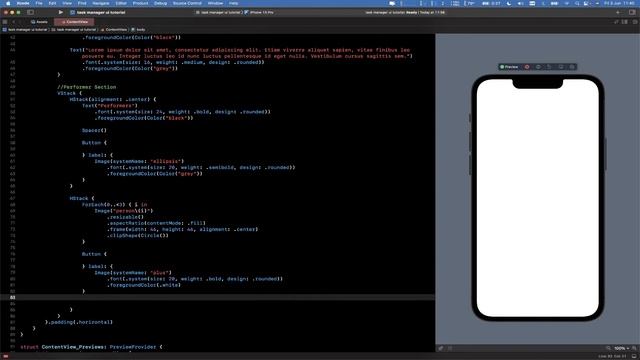Click the red stop preview icon
Screen dimensions: 640x360
coord(527,67)
